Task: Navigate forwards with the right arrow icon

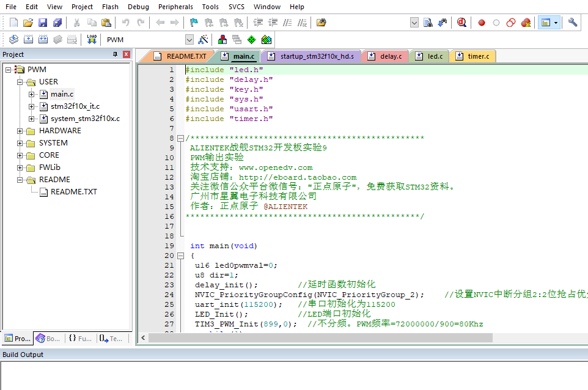Action: pos(174,23)
